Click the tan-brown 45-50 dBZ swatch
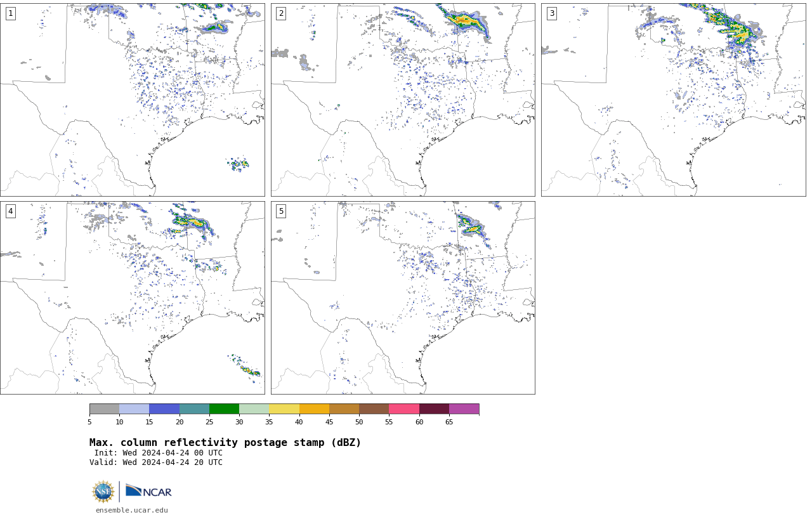The image size is (812, 517). [344, 409]
